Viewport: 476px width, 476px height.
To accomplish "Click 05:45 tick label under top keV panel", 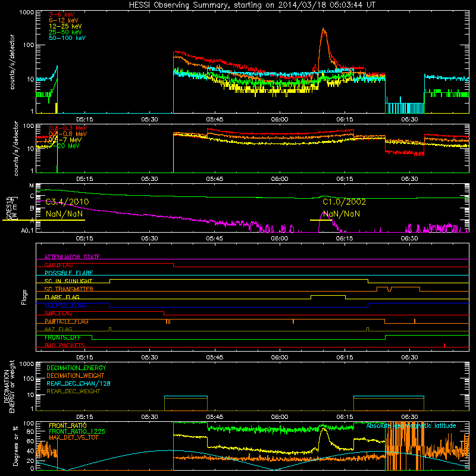I will pos(215,120).
